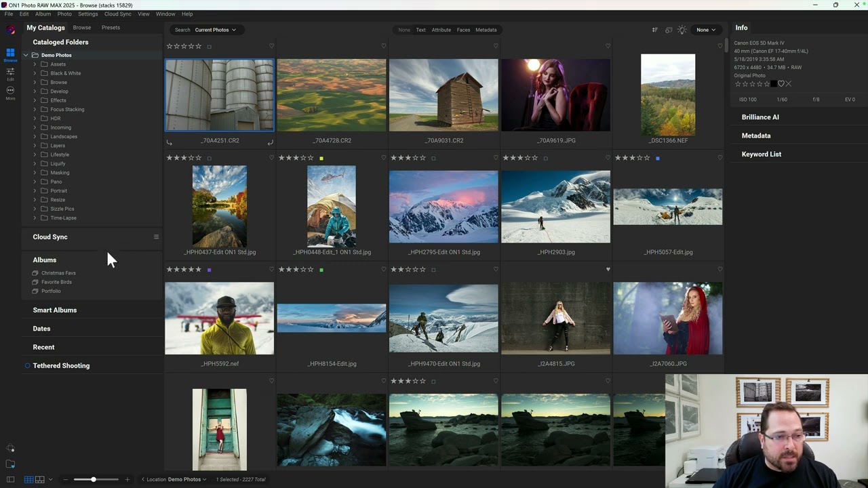Click the sort order icon in top toolbar
This screenshot has height=488, width=868.
tap(655, 30)
